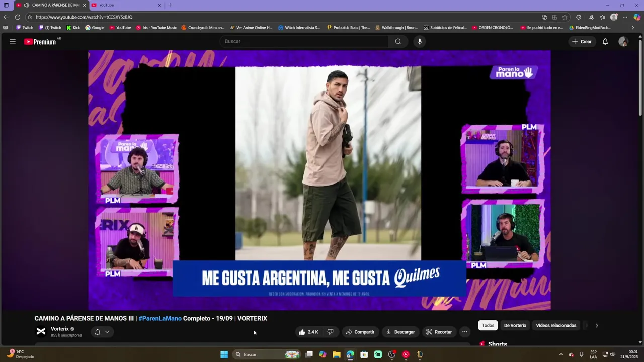Open the Vorterix channel name link
Viewport: 644px width, 362px height.
click(x=60, y=329)
